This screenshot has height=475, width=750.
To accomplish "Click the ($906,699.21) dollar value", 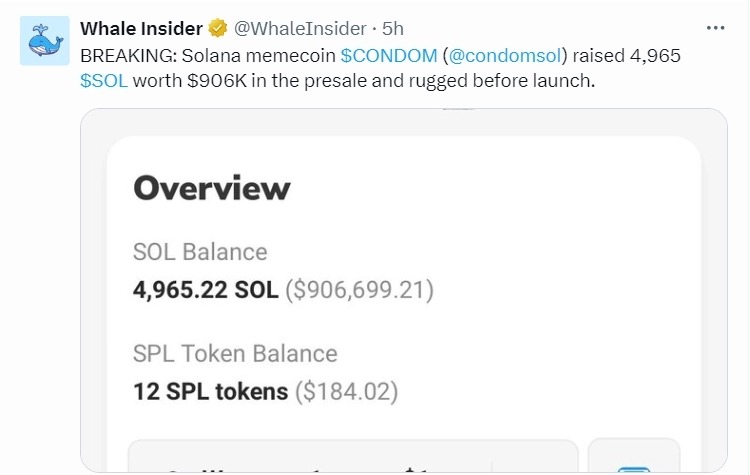I will click(x=360, y=290).
